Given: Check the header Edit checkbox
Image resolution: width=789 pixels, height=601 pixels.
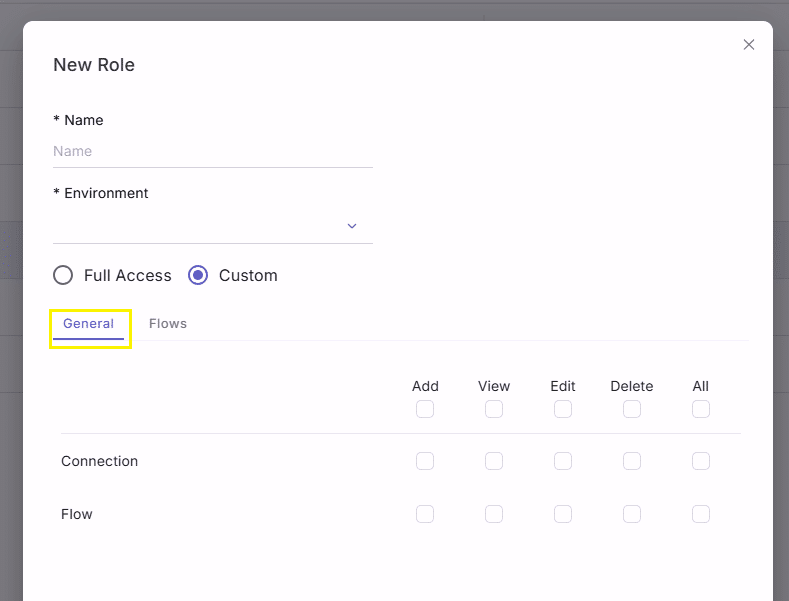Looking at the screenshot, I should pyautogui.click(x=563, y=409).
